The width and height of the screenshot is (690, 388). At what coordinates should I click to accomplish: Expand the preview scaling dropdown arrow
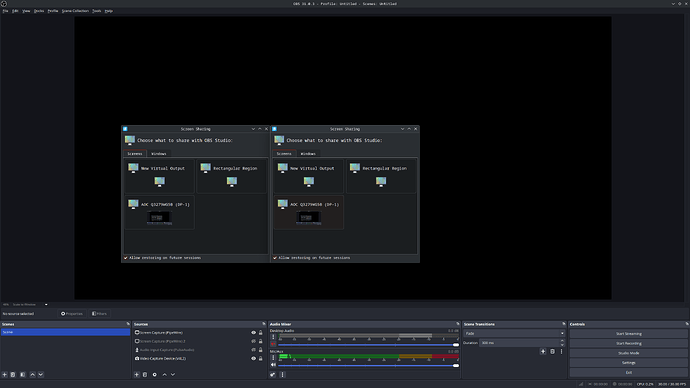[46, 304]
